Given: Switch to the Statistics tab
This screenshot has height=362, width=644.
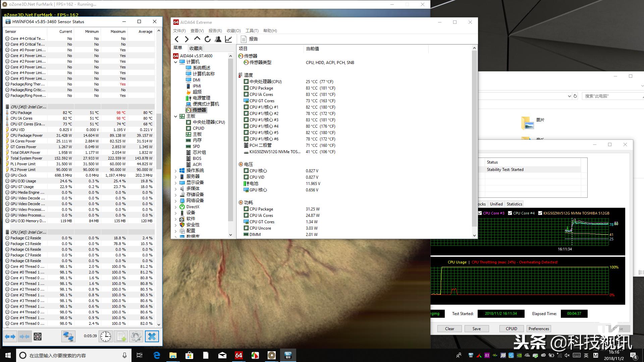Looking at the screenshot, I should pyautogui.click(x=514, y=204).
